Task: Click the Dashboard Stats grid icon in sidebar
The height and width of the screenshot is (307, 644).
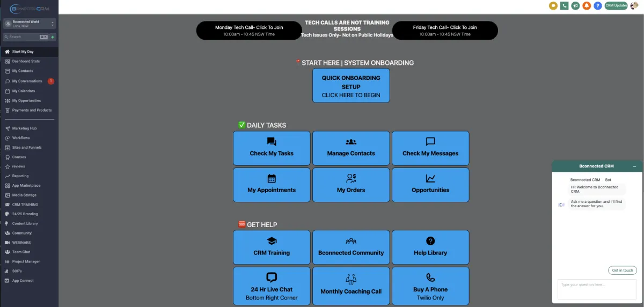Action: [8, 61]
